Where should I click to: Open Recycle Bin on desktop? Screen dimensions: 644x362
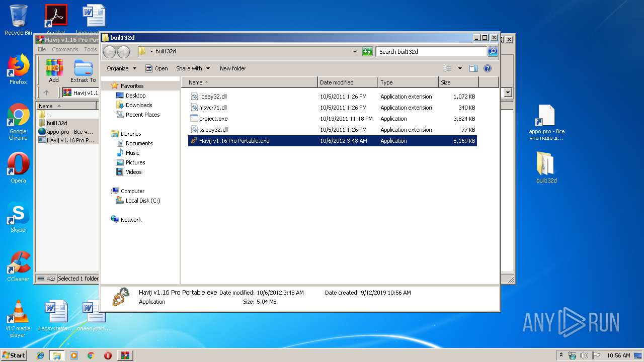(18, 20)
